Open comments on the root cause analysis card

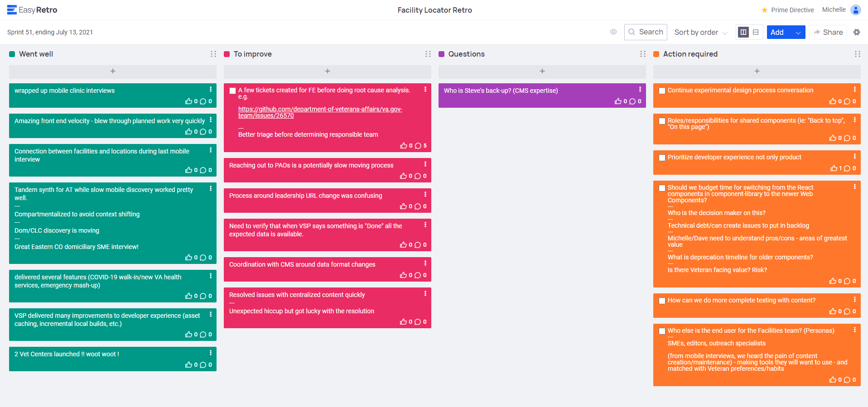coord(418,146)
